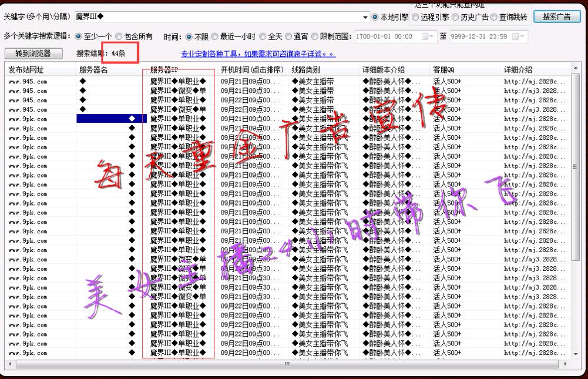Click the vertical scrollbar down arrow
This screenshot has height=379, width=588.
pos(576,354)
